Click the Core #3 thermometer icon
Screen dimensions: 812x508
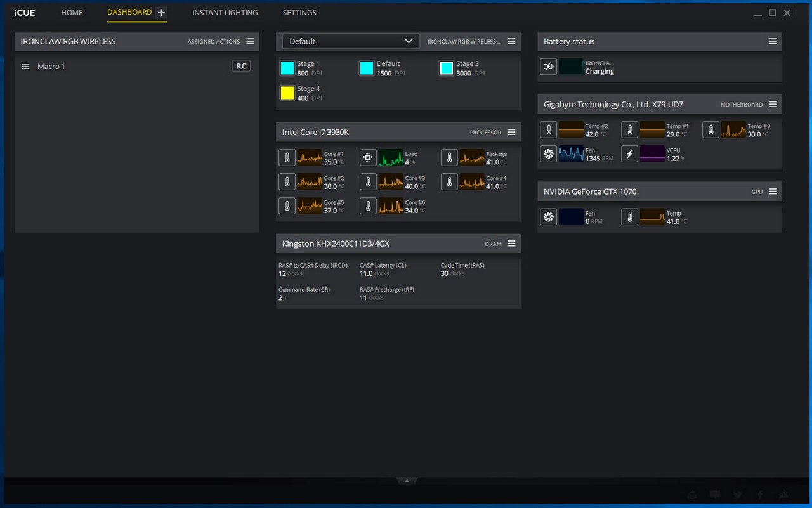click(x=368, y=182)
